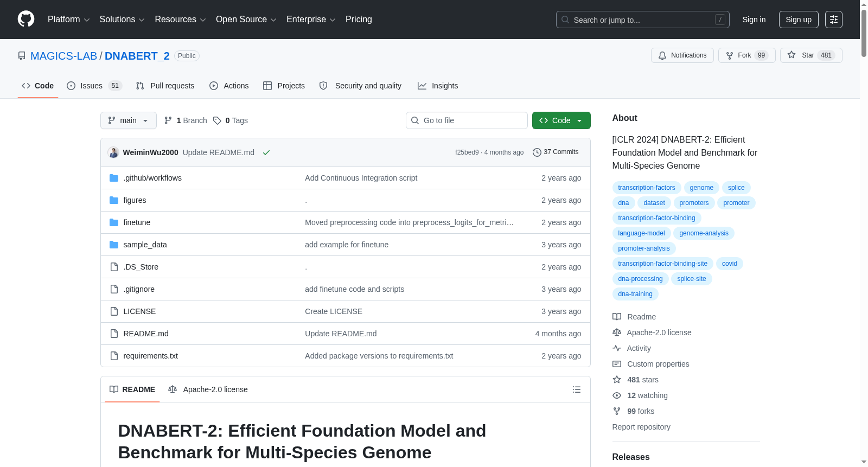Click the Report repository link

tap(641, 427)
